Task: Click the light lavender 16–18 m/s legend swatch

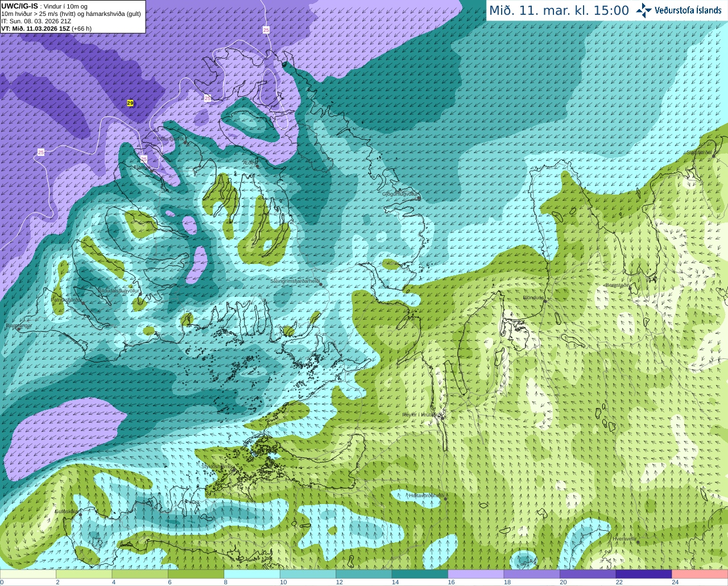Action: [x=475, y=574]
